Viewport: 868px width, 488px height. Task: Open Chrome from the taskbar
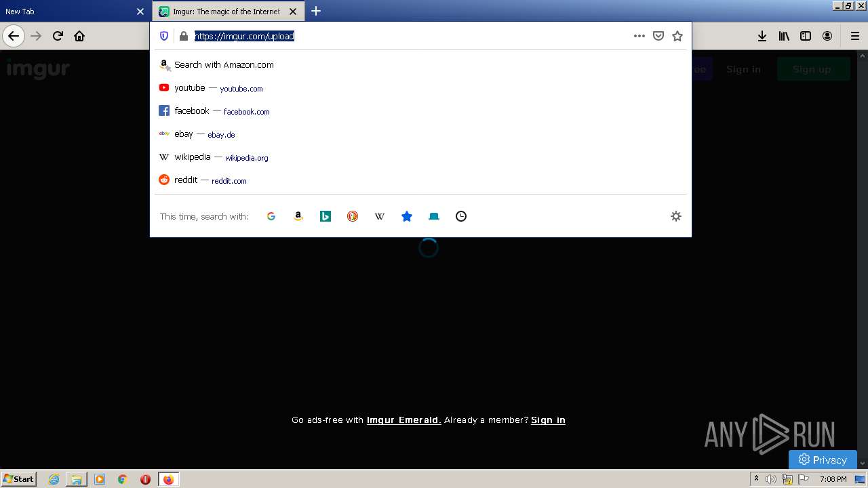122,479
